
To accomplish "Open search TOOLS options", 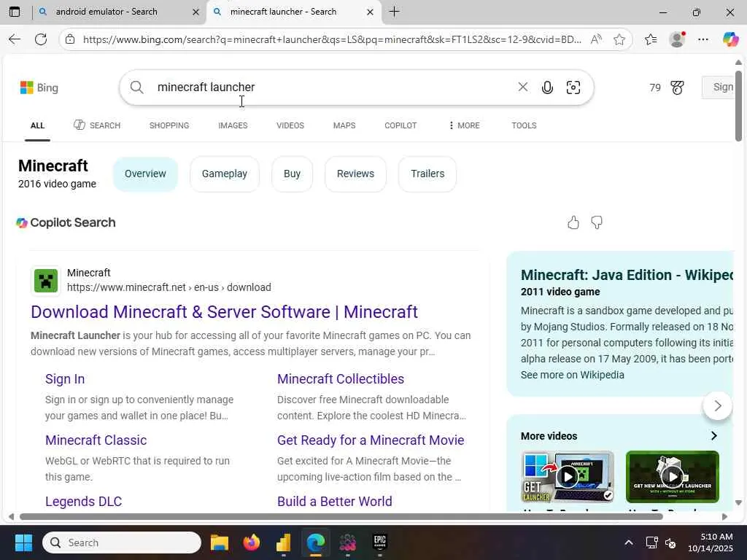I will point(524,125).
